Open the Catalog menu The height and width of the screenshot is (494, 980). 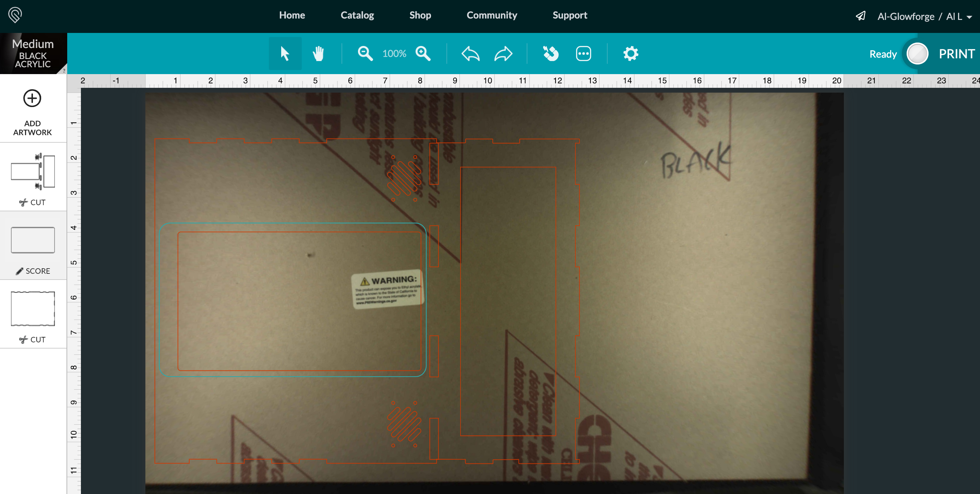pos(357,15)
